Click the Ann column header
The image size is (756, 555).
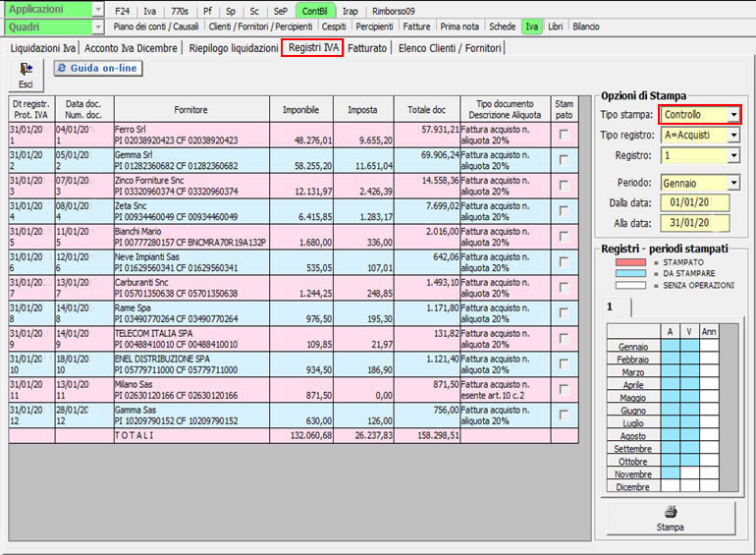coord(709,332)
